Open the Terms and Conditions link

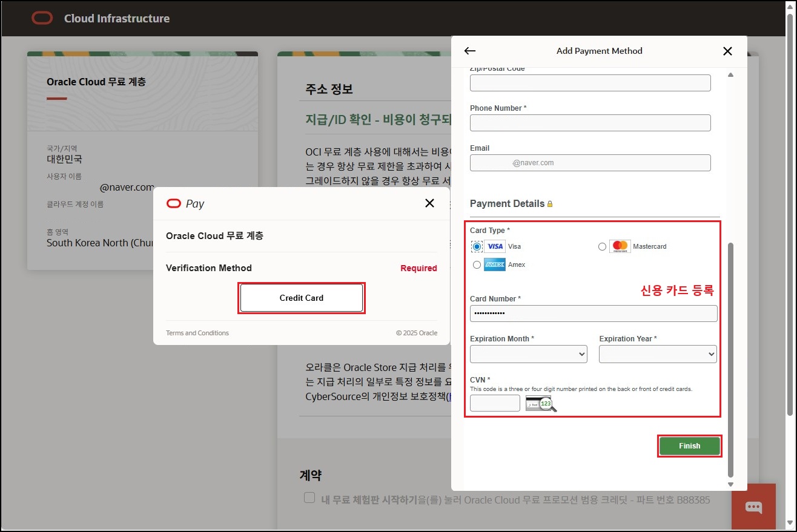click(x=197, y=333)
